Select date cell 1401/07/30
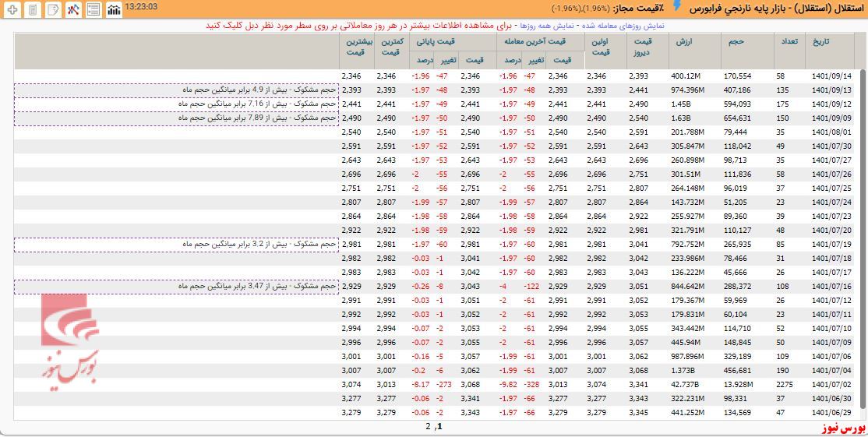868x437 pixels. (831, 146)
